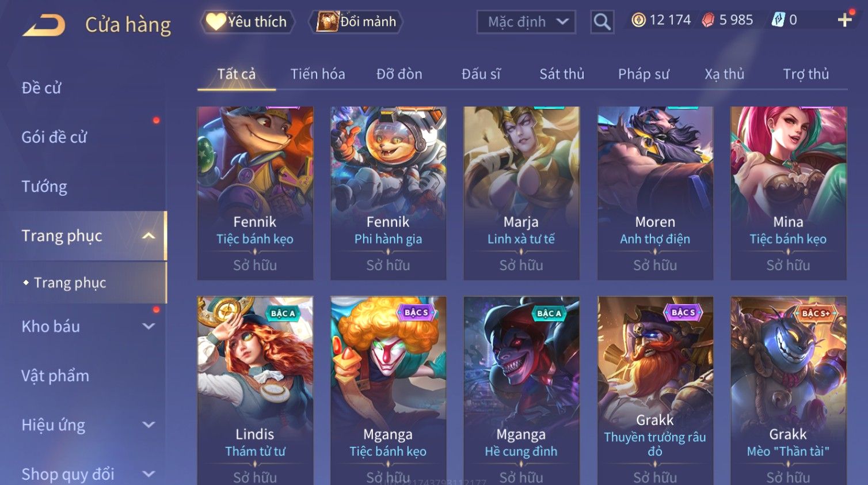Select the Tiến hóa tab
Viewport: 868px width, 485px height.
[318, 74]
